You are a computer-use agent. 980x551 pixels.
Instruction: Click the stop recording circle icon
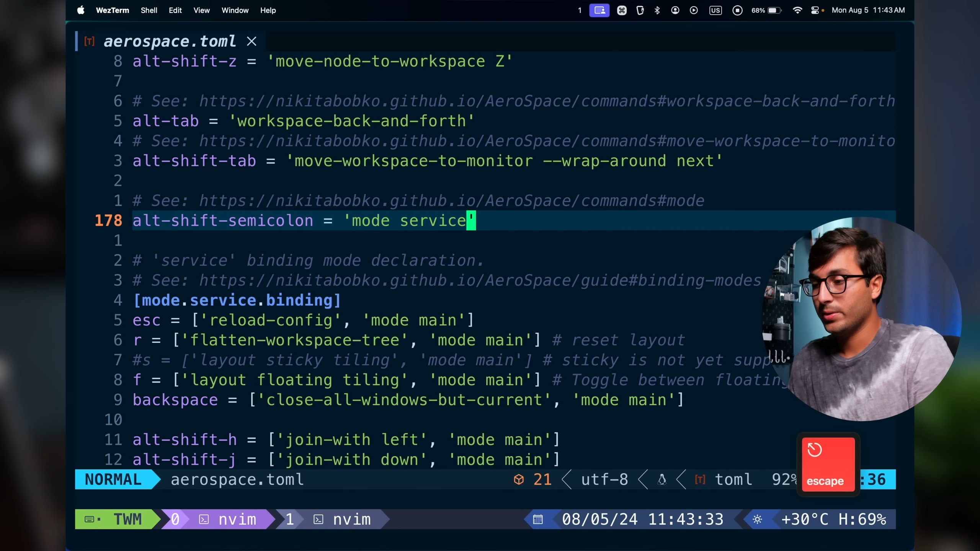[x=737, y=10]
